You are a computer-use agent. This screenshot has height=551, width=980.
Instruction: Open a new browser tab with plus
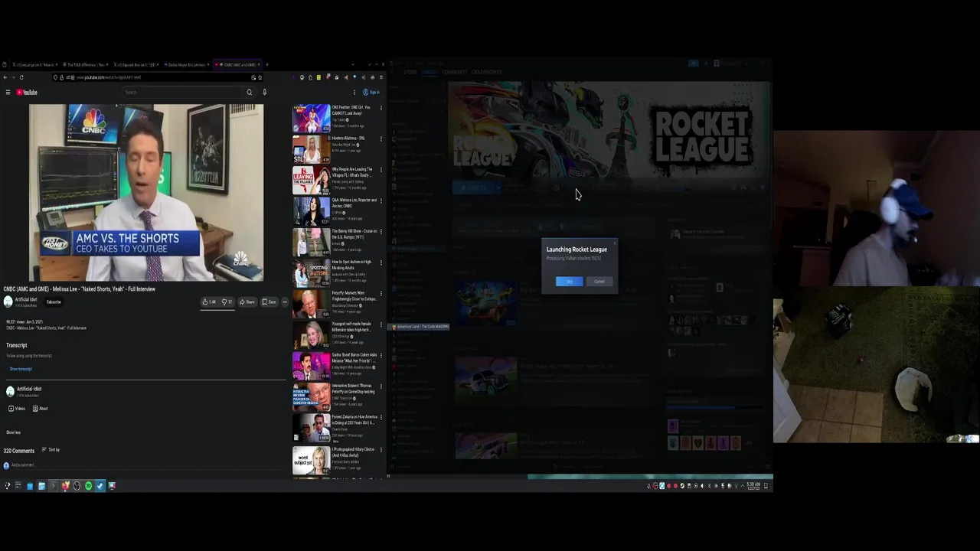click(x=266, y=65)
